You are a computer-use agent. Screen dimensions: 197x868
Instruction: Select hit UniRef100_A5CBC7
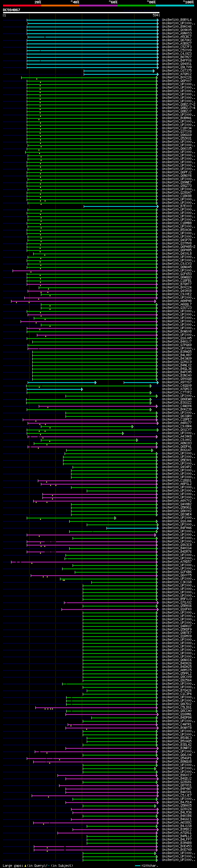point(177,37)
